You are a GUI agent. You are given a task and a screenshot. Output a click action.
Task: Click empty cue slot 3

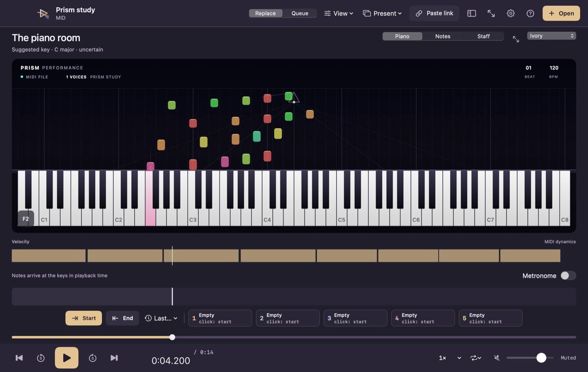(355, 318)
